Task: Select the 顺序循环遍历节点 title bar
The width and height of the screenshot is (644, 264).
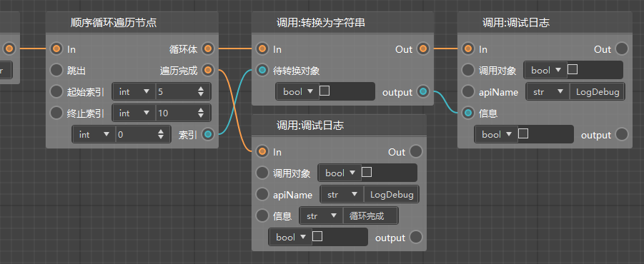Action: coord(132,23)
